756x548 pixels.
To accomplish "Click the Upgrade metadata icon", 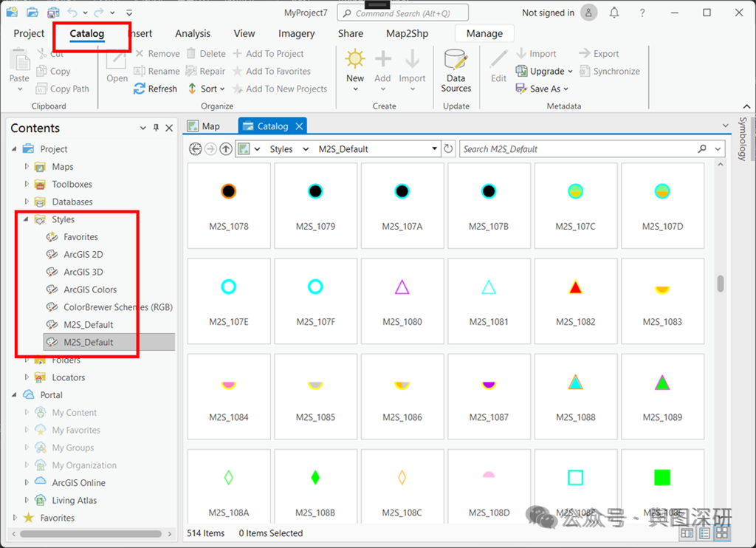I will point(520,71).
